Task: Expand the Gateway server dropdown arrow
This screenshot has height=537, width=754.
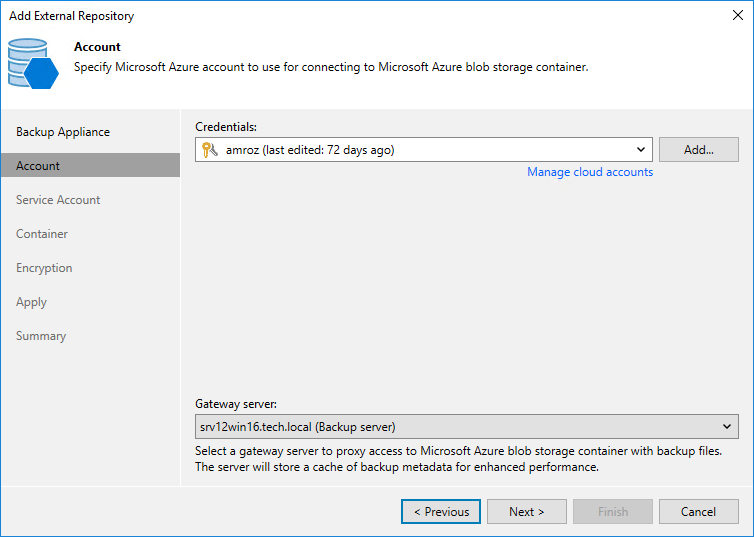Action: click(x=727, y=426)
